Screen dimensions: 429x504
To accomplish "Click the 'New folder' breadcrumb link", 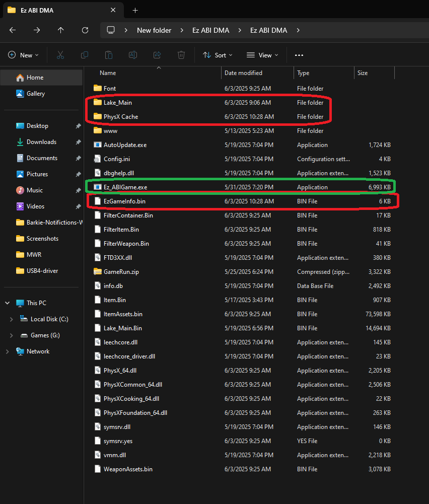I will pyautogui.click(x=154, y=30).
